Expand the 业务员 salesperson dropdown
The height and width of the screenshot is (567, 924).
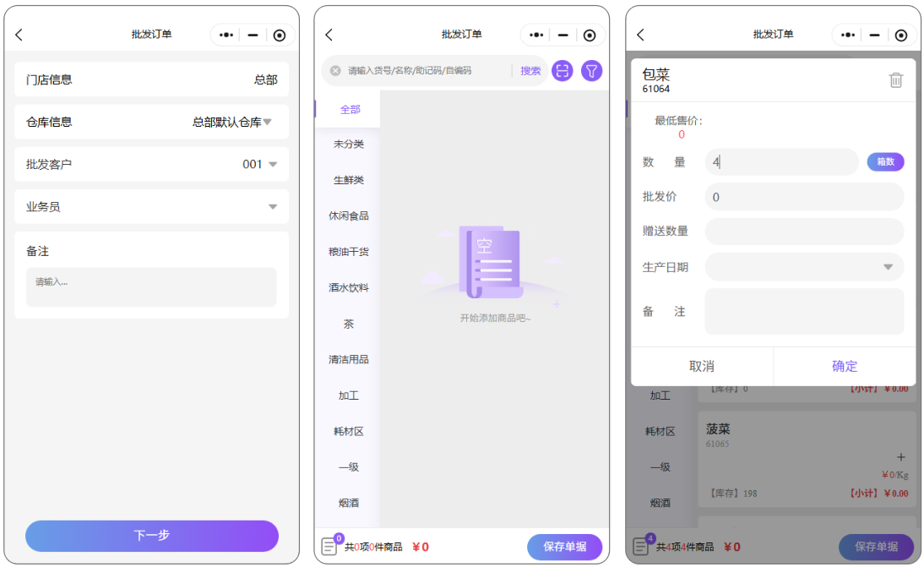(272, 207)
